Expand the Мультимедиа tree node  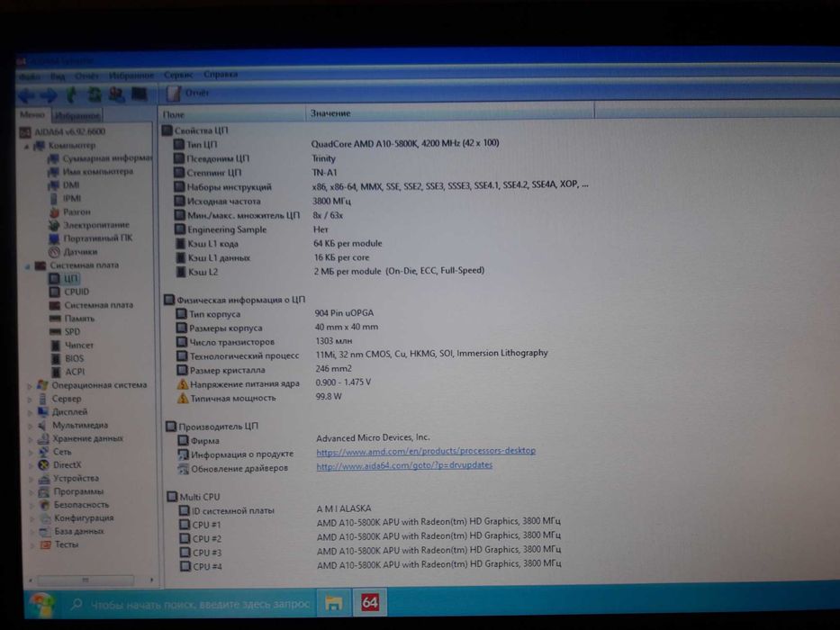tap(30, 426)
